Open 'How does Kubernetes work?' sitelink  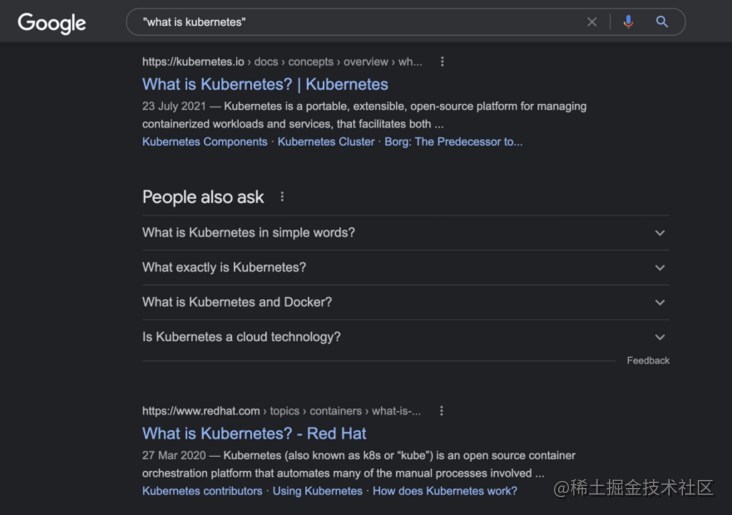[445, 491]
